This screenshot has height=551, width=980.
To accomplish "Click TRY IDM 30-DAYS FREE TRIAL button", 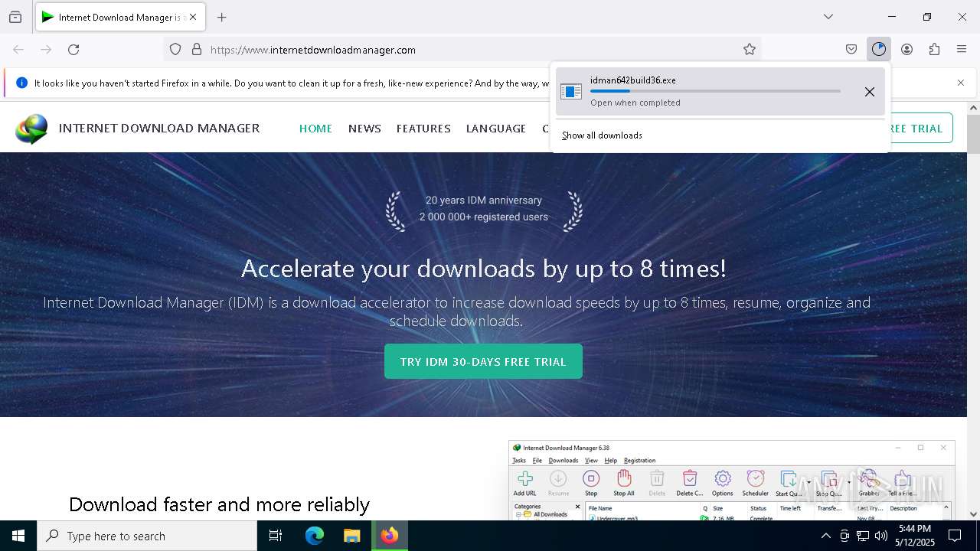I will [483, 361].
